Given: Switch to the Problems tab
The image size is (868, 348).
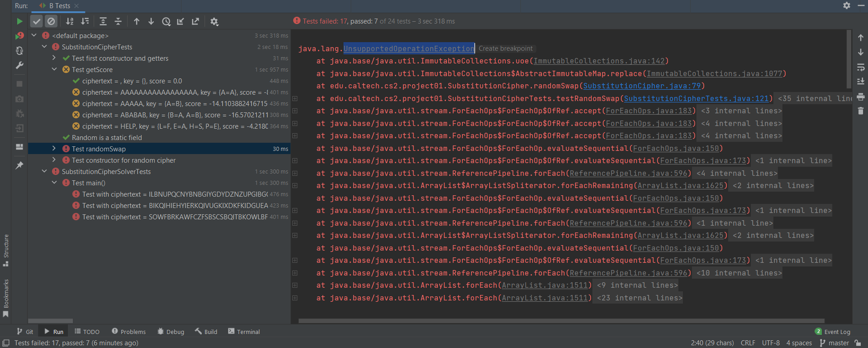Looking at the screenshot, I should 129,332.
